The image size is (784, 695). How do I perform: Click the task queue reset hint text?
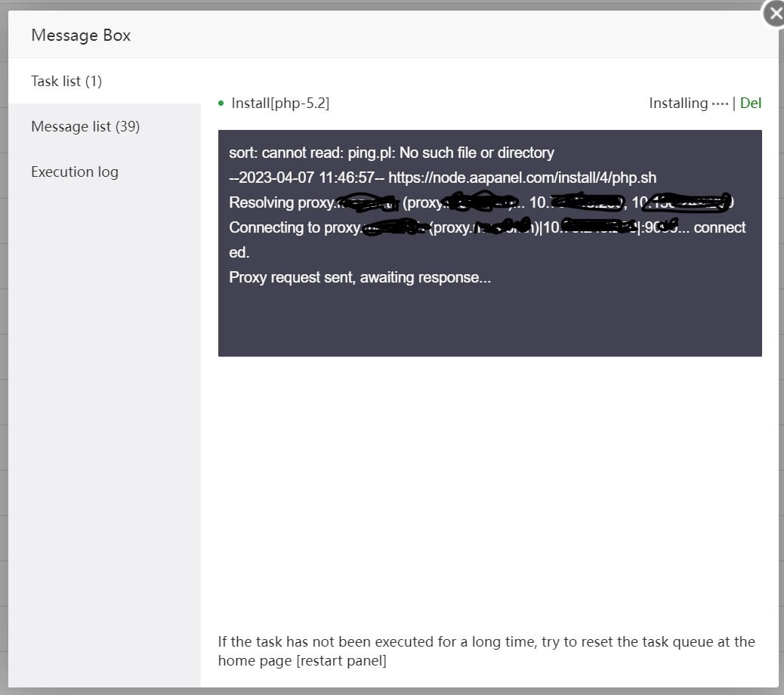click(x=486, y=642)
